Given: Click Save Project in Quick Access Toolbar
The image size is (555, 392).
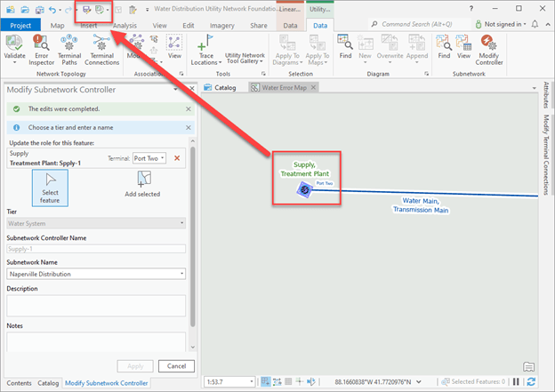Looking at the screenshot, I should click(39, 10).
